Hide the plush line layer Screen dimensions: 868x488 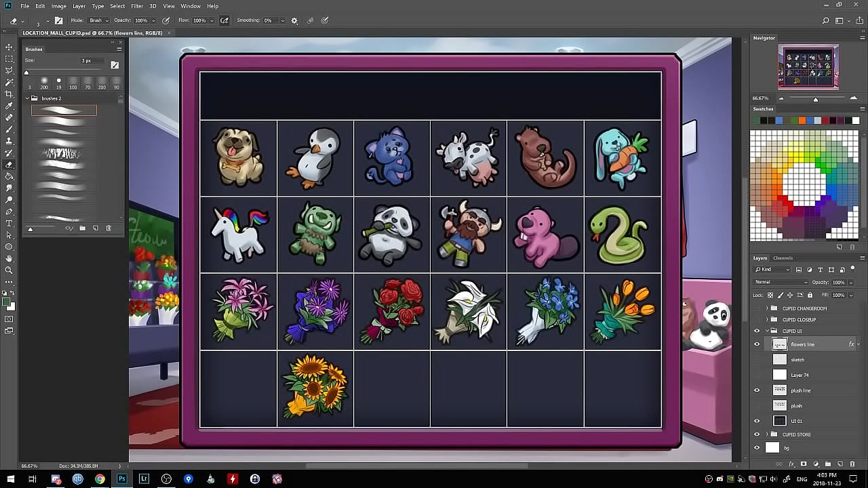tap(757, 390)
